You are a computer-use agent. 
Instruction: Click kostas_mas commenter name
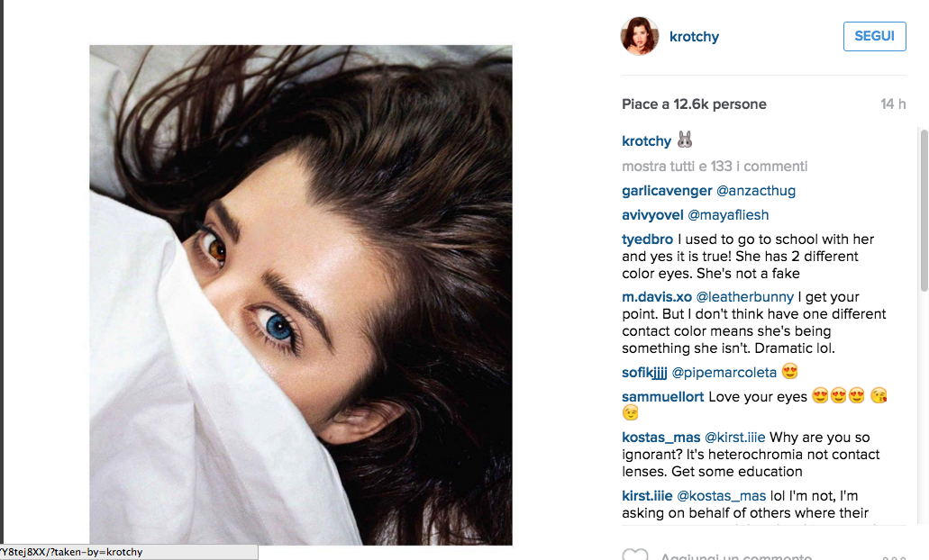coord(661,438)
